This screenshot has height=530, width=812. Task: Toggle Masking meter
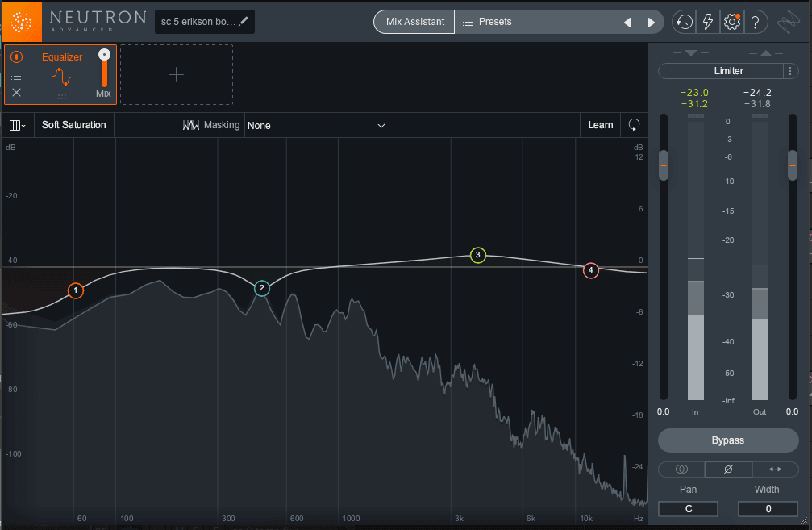pyautogui.click(x=211, y=125)
